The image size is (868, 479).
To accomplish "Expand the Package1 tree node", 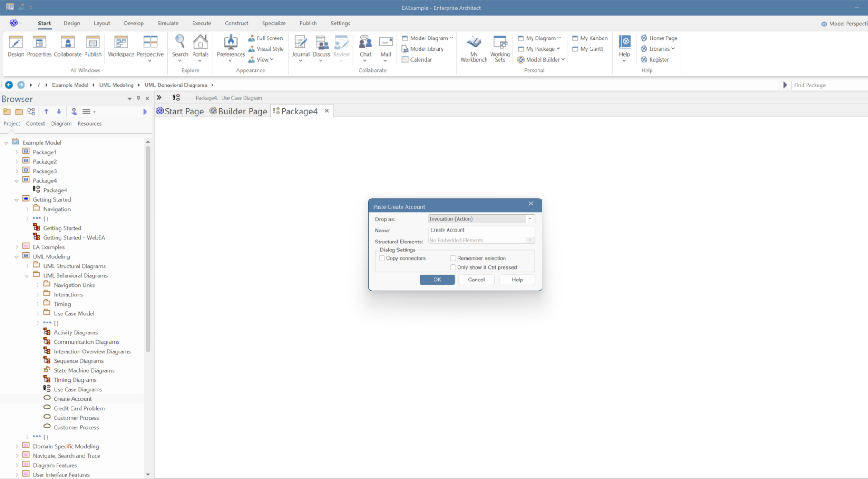I will [17, 152].
